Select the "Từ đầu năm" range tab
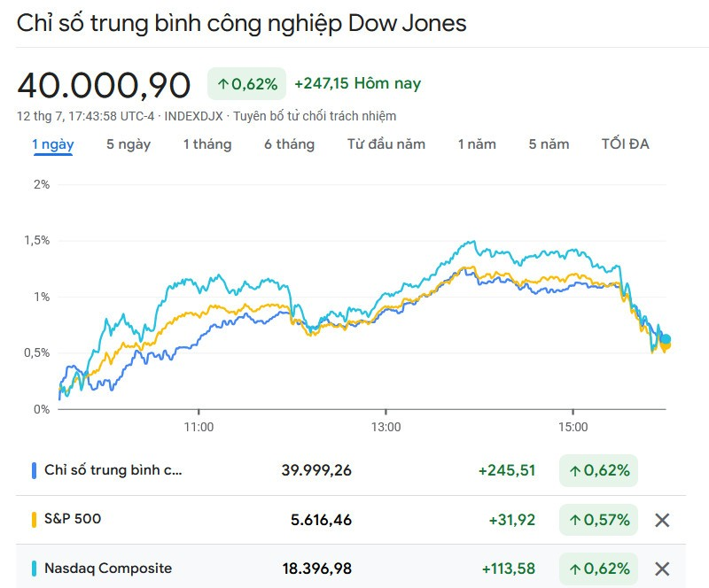Image resolution: width=709 pixels, height=588 pixels. click(x=386, y=144)
